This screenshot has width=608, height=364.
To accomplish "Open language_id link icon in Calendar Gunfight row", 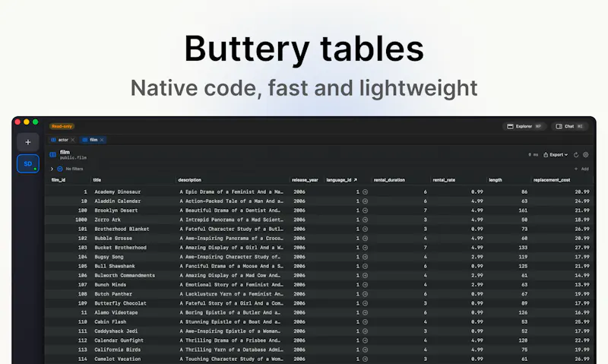I will [x=365, y=340].
